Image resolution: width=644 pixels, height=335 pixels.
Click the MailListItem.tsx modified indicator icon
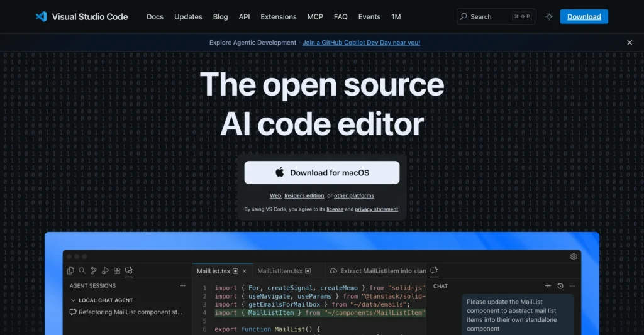coord(308,271)
